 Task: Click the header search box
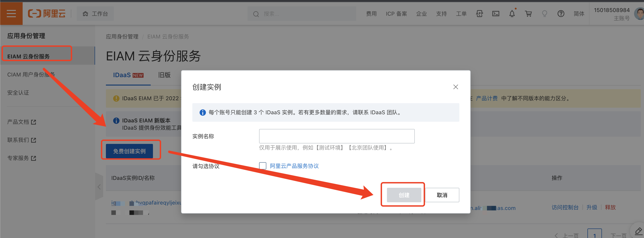tap(302, 14)
